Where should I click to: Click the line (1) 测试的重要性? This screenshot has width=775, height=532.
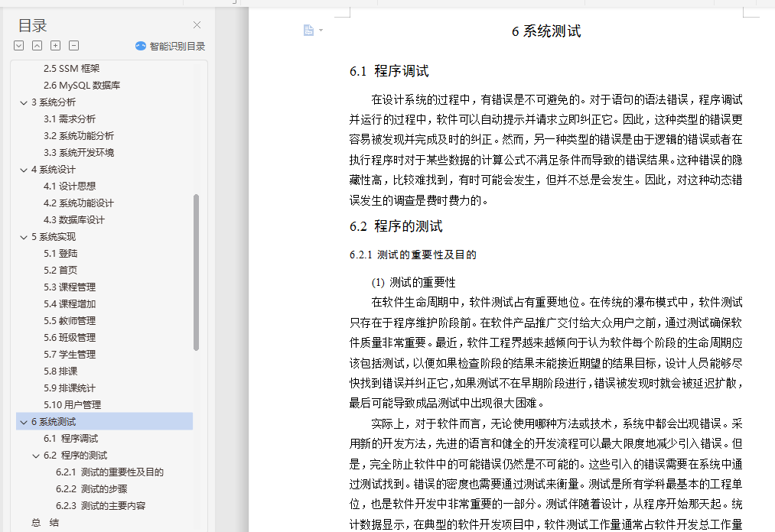[x=413, y=283]
